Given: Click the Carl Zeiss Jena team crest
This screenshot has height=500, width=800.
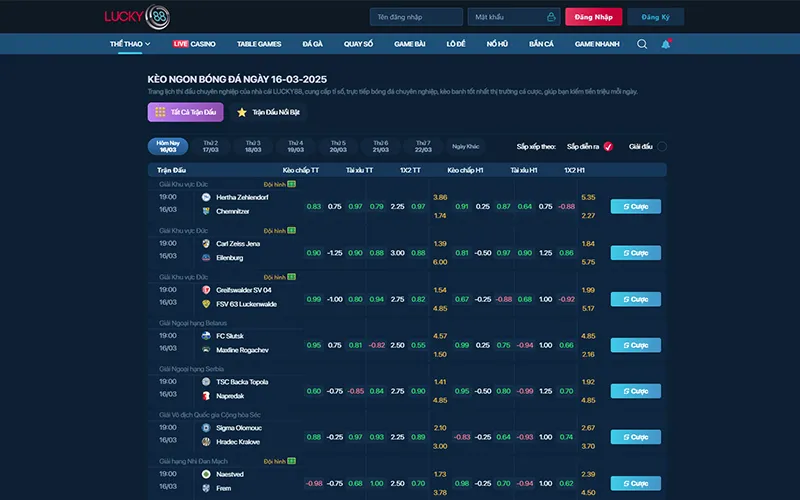Looking at the screenshot, I should 206,243.
